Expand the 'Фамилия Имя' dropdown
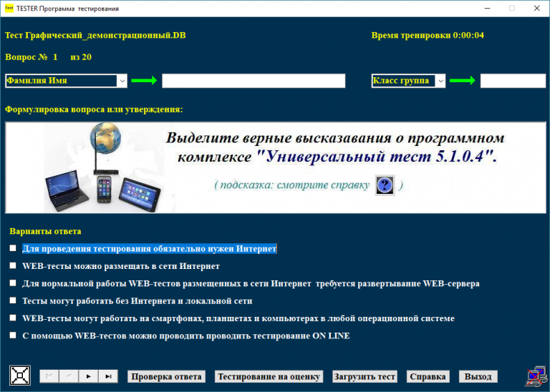Screen dimensions: 550x392 pos(122,81)
